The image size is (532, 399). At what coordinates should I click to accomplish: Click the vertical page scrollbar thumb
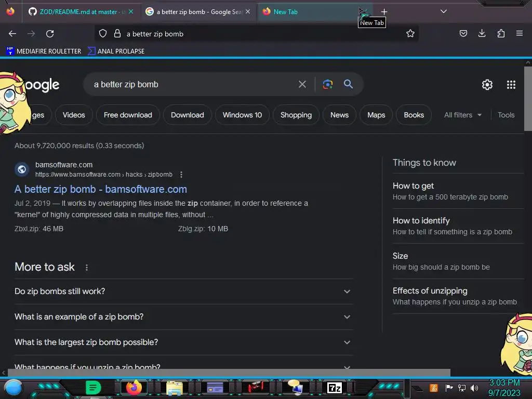(528, 98)
